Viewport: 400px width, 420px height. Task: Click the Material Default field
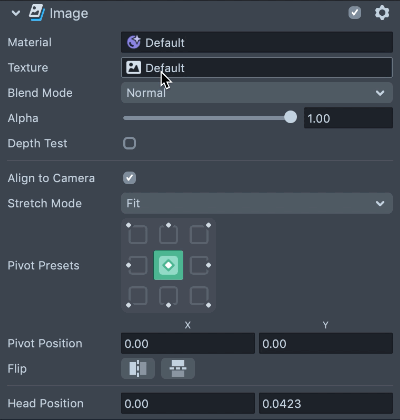(257, 42)
